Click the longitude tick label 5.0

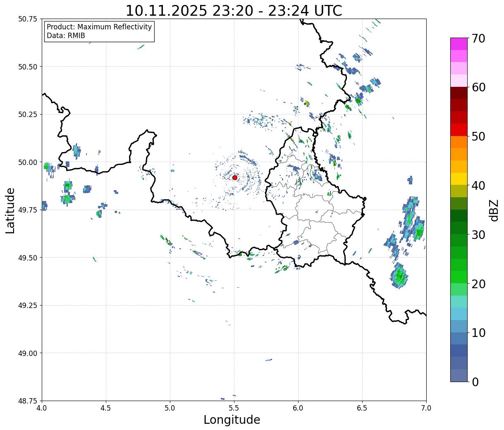(170, 408)
